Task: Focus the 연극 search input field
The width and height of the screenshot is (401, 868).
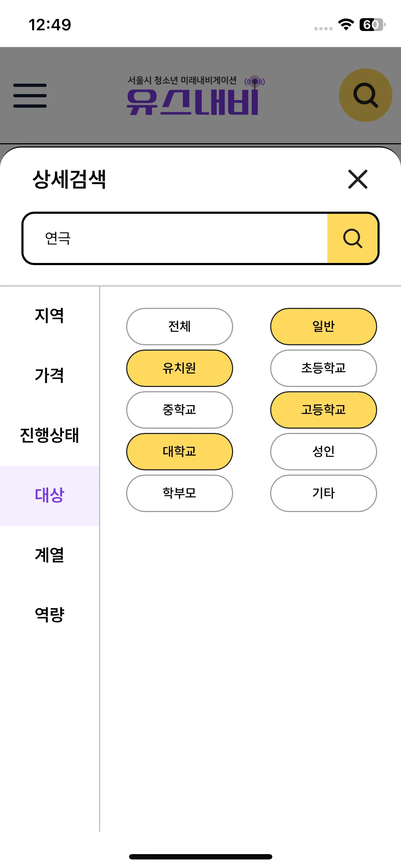Action: (x=175, y=238)
